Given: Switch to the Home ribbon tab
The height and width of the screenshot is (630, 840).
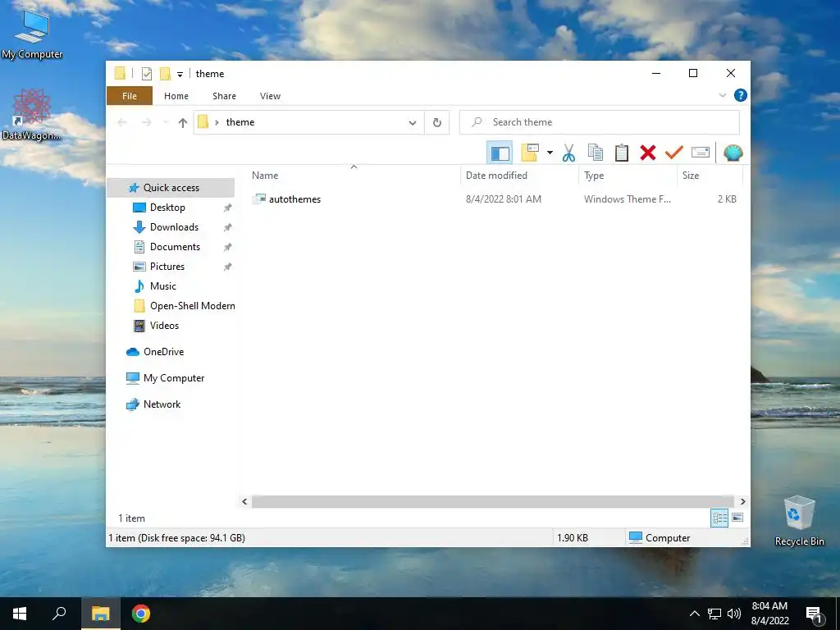Looking at the screenshot, I should click(x=176, y=96).
